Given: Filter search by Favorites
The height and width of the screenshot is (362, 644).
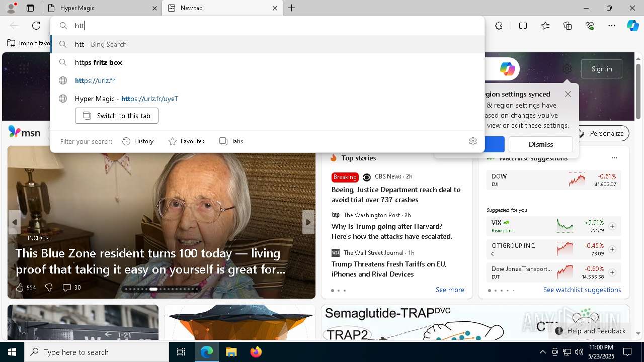Looking at the screenshot, I should [x=186, y=141].
